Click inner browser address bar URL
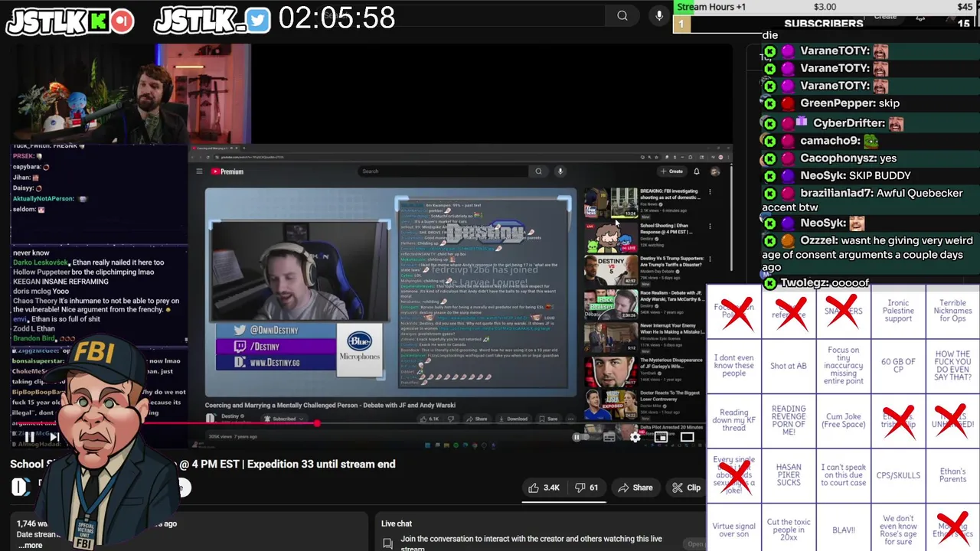The height and width of the screenshot is (551, 980). (253, 157)
